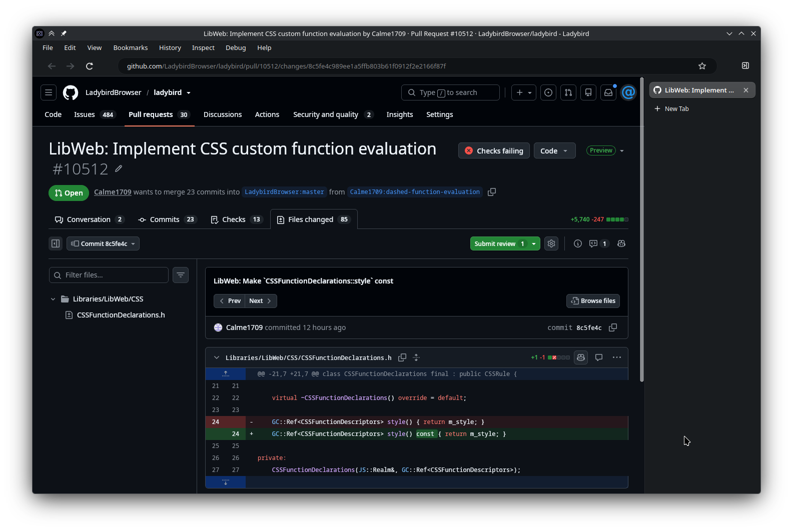Image resolution: width=793 pixels, height=532 pixels.
Task: Edit the pull request title with the pencil
Action: [x=119, y=168]
